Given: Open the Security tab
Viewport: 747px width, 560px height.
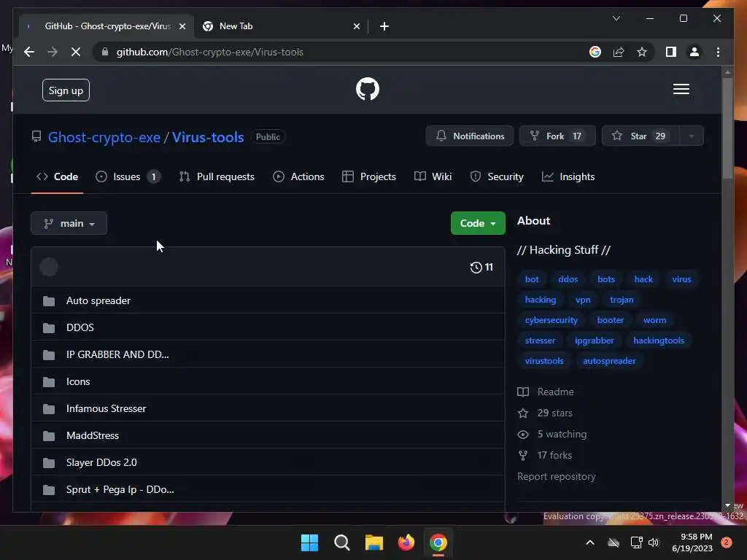Looking at the screenshot, I should click(x=496, y=176).
